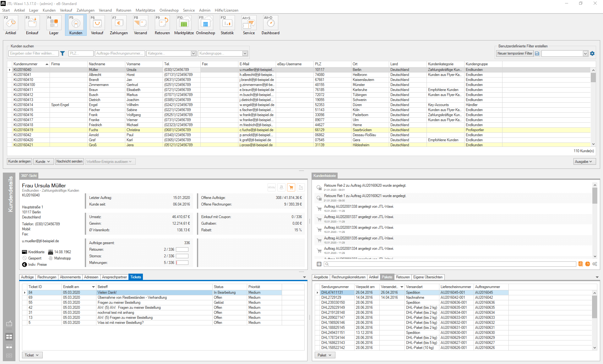Image resolution: width=603 pixels, height=364 pixels.
Task: Click the Kundenhistorie search field
Action: (x=451, y=264)
